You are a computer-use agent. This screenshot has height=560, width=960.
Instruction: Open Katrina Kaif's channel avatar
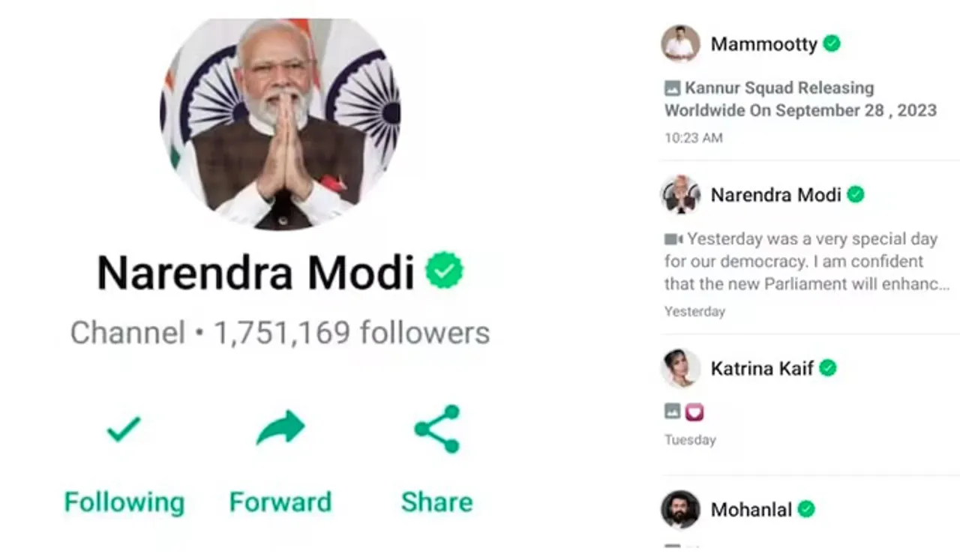point(681,368)
